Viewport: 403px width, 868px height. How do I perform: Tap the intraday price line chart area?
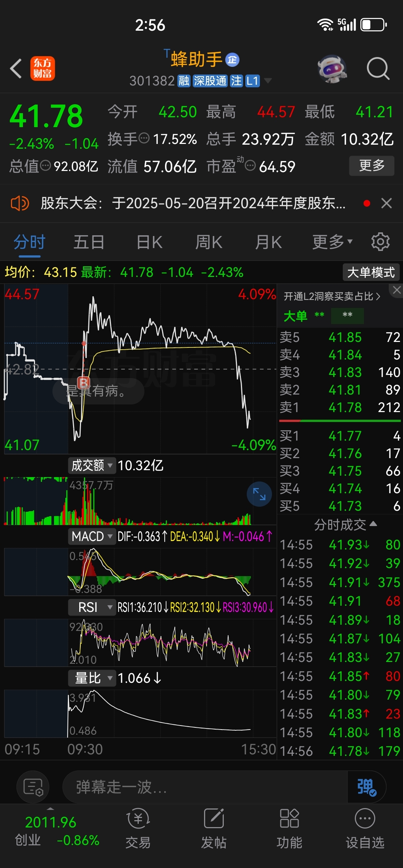coord(141,369)
